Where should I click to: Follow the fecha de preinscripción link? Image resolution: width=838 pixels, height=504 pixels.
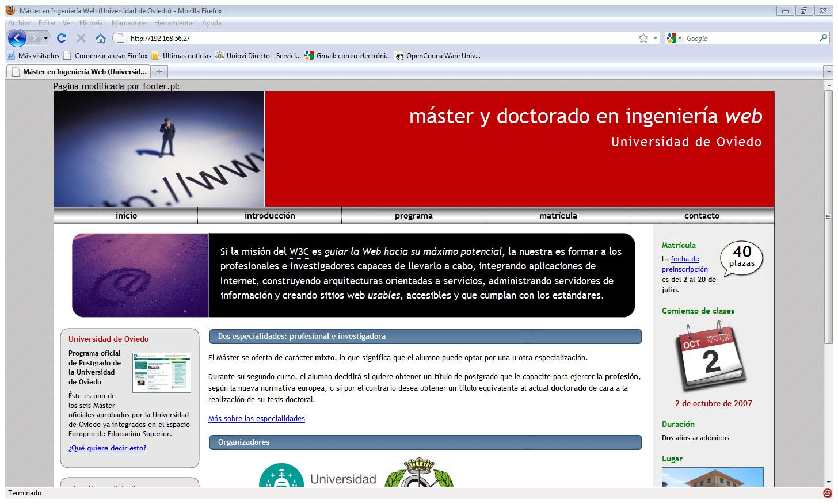click(x=685, y=264)
